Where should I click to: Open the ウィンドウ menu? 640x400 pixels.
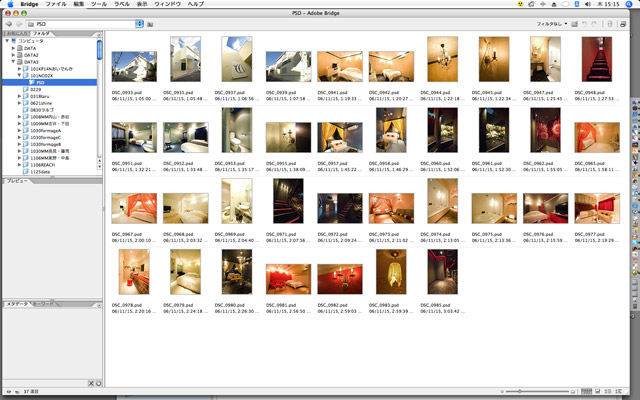[167, 4]
